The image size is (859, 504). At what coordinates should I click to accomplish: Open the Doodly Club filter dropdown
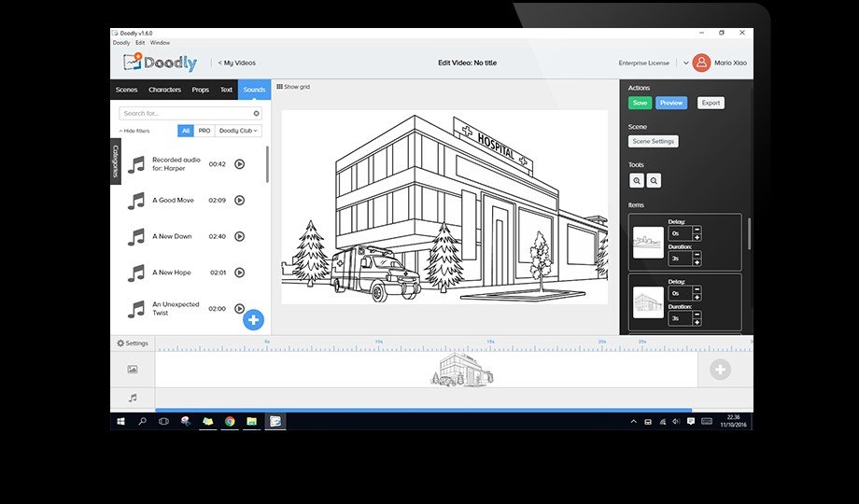tap(238, 131)
